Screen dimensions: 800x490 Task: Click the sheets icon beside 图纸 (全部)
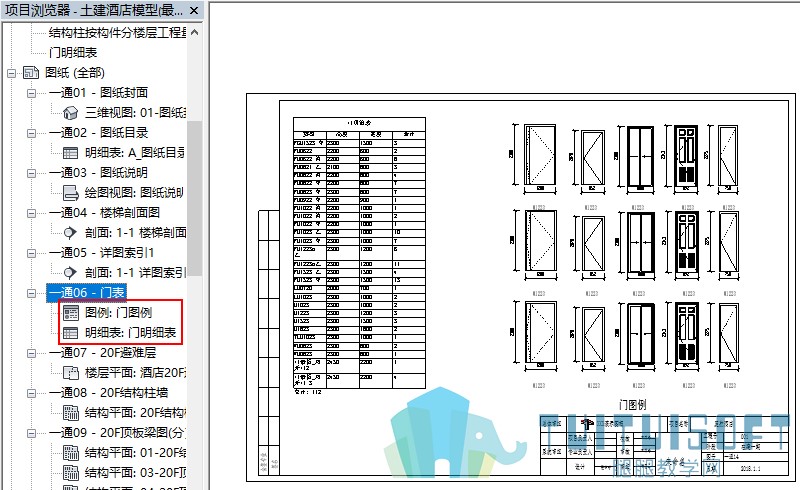coord(31,72)
